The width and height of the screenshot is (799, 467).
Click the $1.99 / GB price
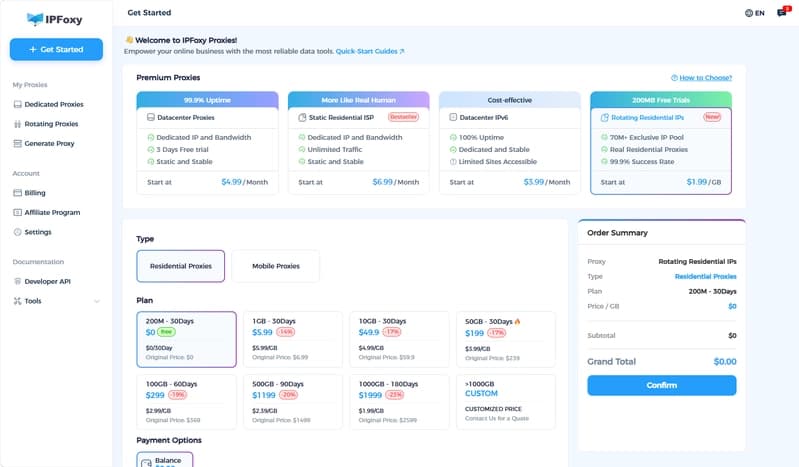click(704, 182)
